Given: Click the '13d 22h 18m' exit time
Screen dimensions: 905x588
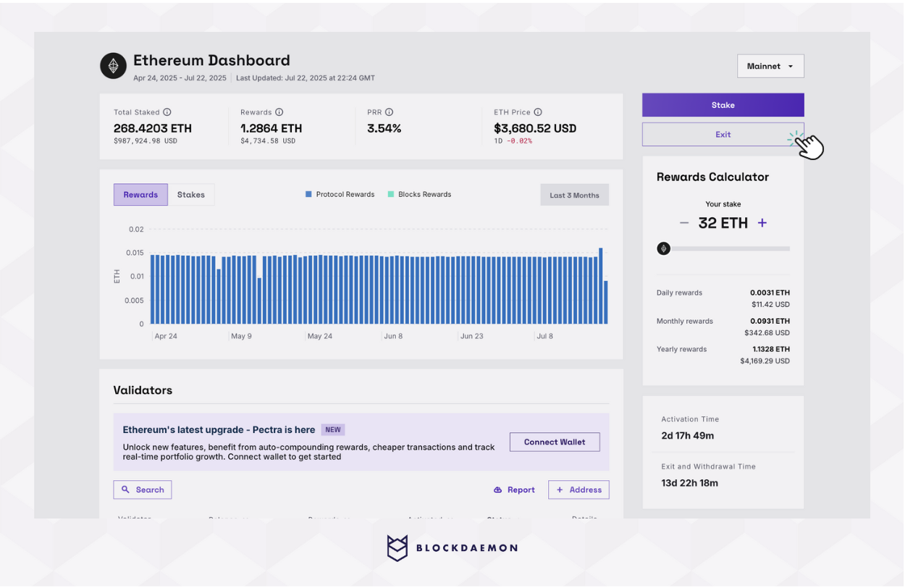Looking at the screenshot, I should tap(689, 483).
